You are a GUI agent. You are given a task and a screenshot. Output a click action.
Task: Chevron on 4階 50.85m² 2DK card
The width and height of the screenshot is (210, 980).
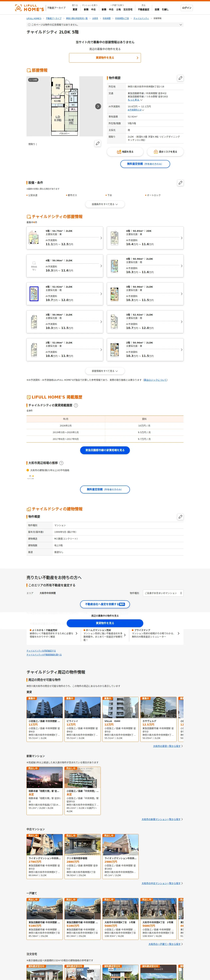click(181, 238)
